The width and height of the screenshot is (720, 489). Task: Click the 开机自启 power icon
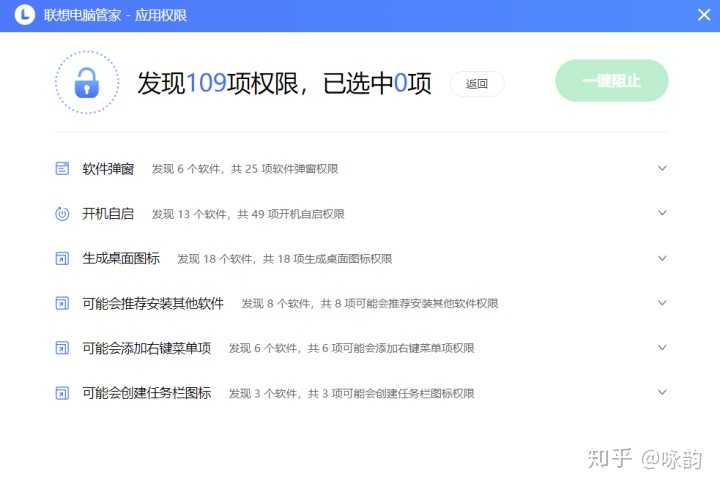pos(62,214)
